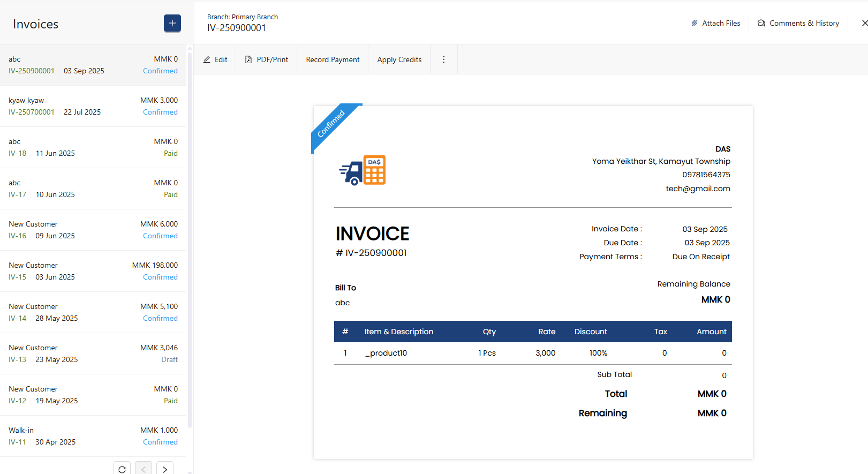
Task: Click the DAS company logo on invoice
Action: (363, 170)
